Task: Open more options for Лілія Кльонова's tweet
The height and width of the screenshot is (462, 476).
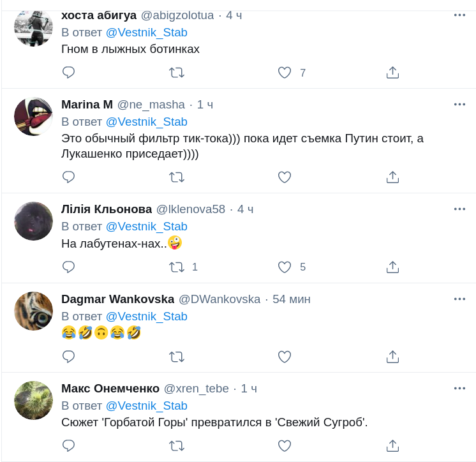Action: (459, 209)
